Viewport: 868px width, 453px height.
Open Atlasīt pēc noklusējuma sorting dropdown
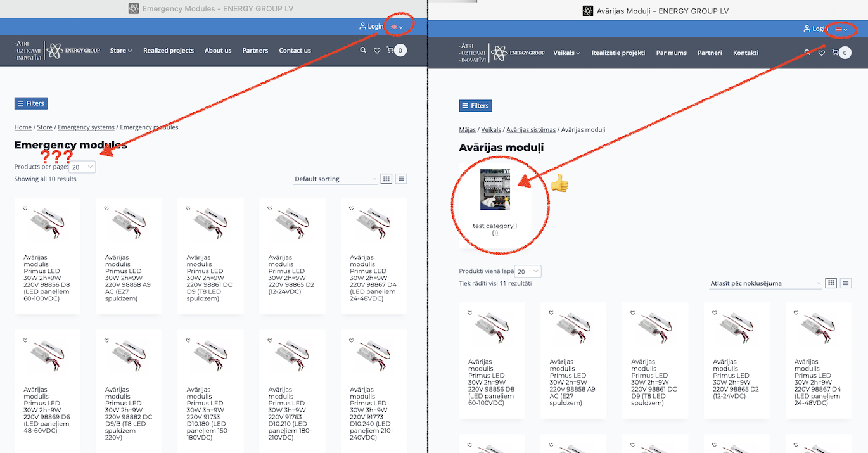(766, 283)
